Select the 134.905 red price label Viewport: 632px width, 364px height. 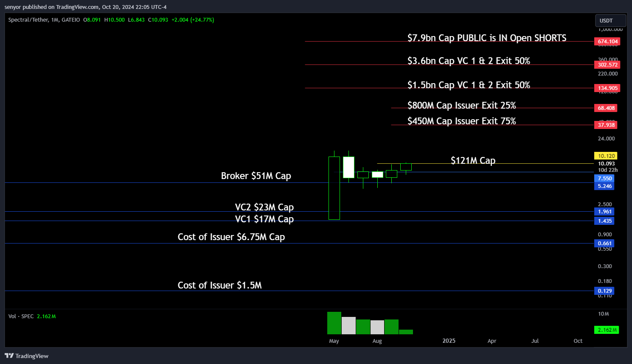(x=607, y=88)
